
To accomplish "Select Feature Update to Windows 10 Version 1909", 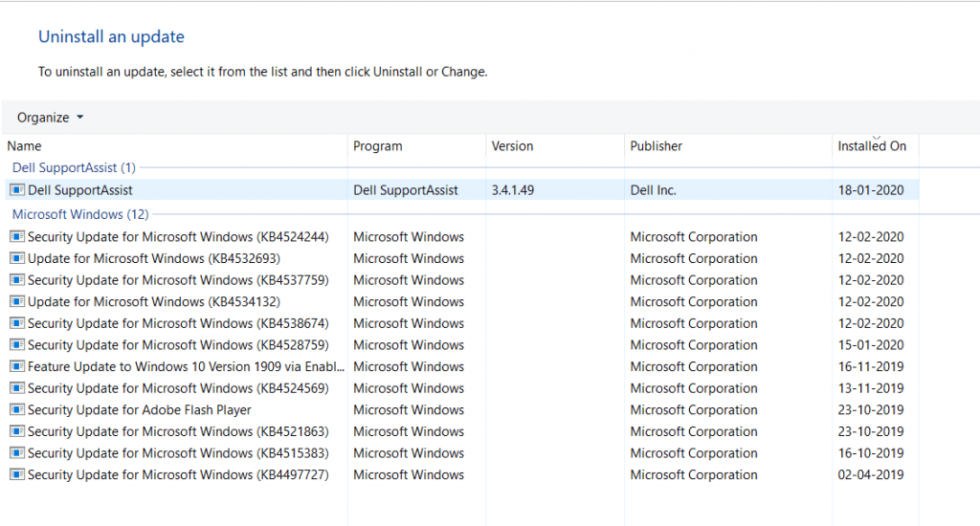I will [x=187, y=366].
